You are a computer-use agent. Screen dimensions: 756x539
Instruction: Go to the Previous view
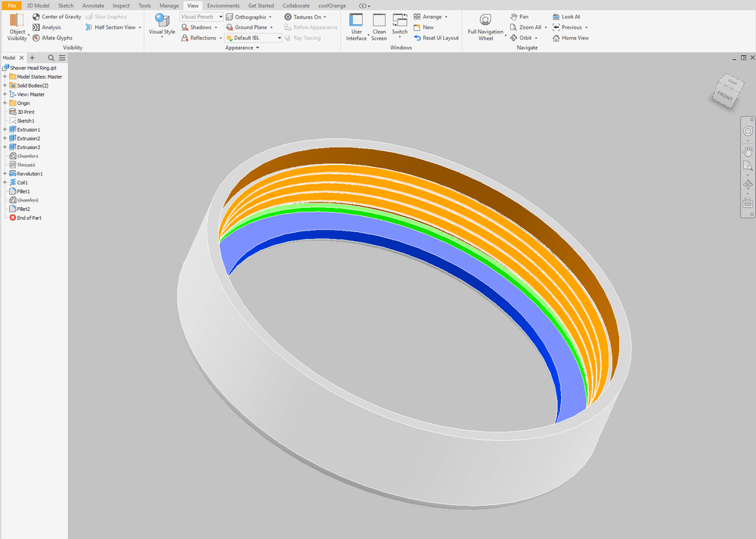(x=567, y=27)
